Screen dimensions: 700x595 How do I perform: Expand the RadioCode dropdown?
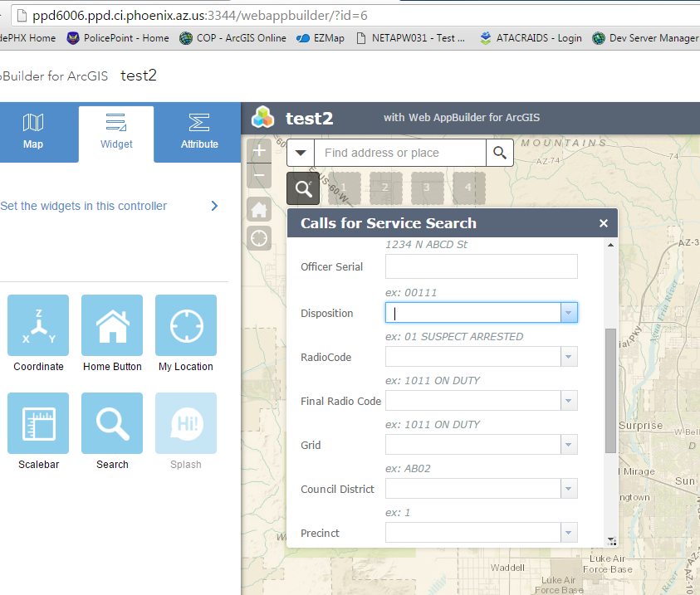pos(569,357)
